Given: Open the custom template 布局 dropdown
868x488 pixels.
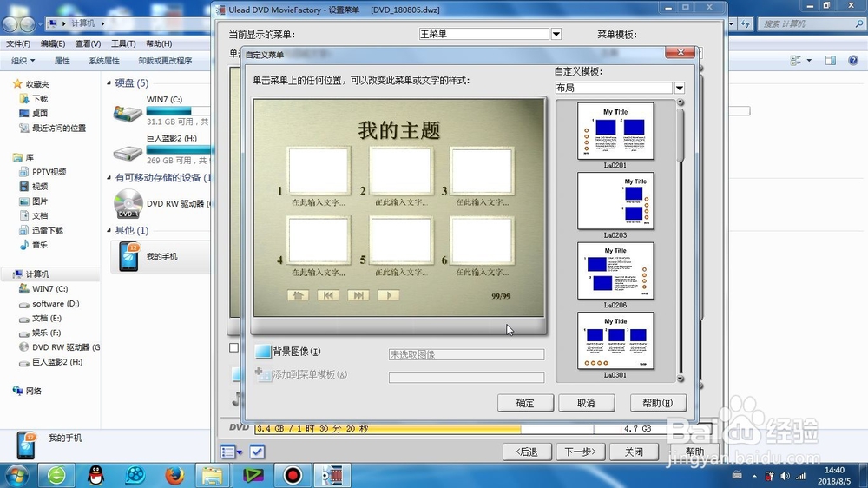Looking at the screenshot, I should point(680,88).
